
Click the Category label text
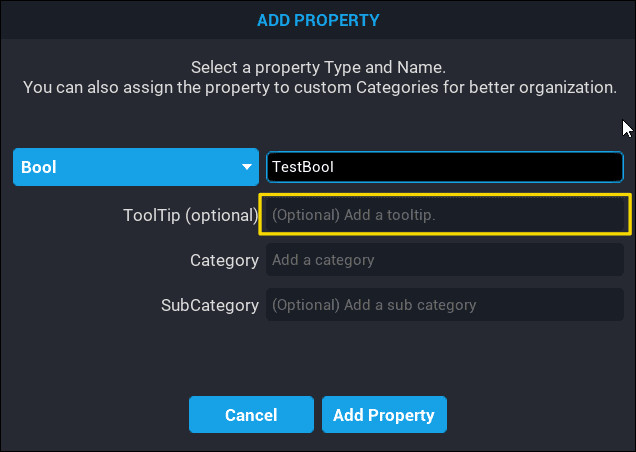pyautogui.click(x=225, y=260)
